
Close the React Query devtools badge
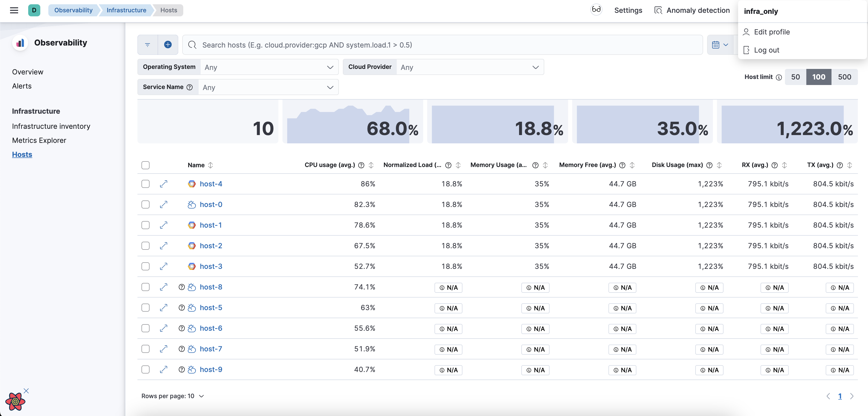(x=26, y=391)
